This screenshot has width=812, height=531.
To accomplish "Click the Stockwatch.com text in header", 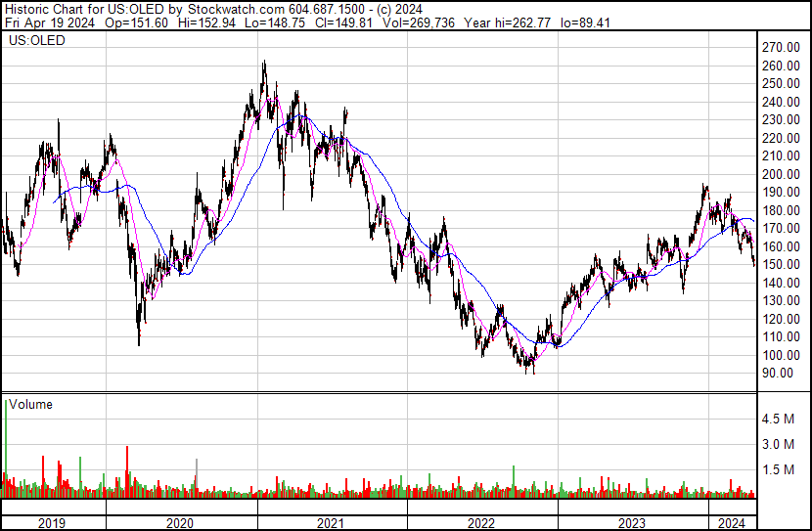I will [235, 8].
